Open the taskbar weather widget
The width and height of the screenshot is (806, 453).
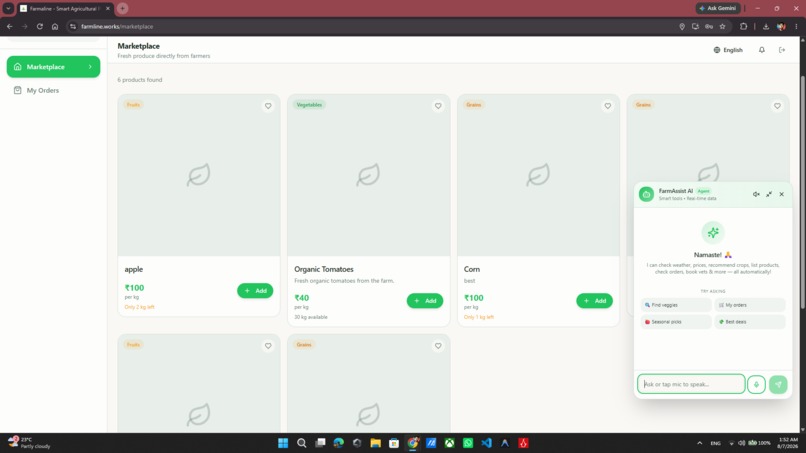(x=30, y=443)
